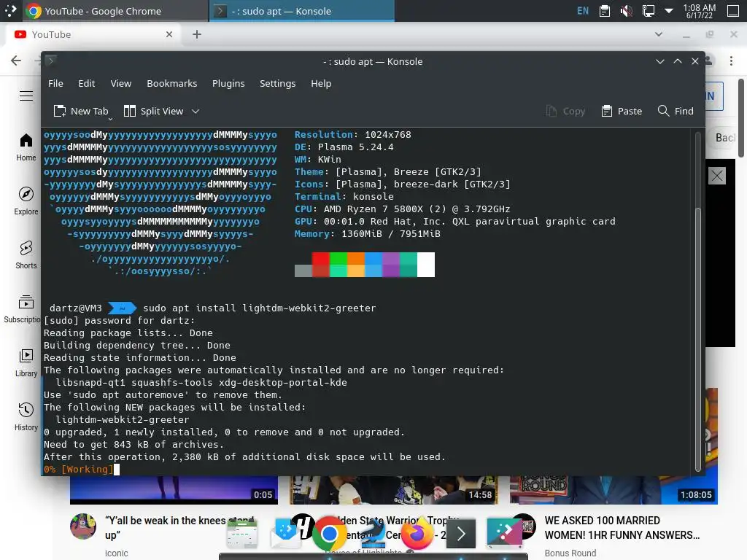The image size is (747, 560).
Task: Open the network connection tray icon
Action: 648,10
